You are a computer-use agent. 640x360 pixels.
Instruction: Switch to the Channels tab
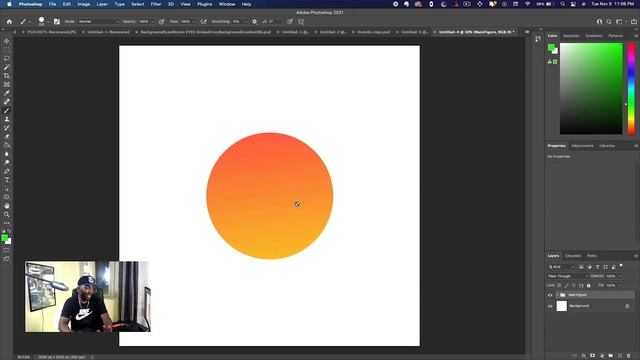coord(573,256)
